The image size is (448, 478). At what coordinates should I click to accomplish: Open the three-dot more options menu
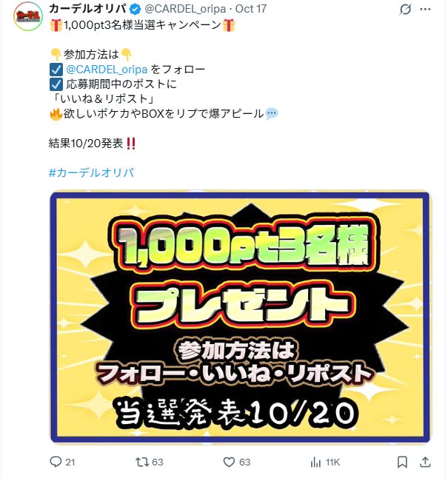click(426, 9)
